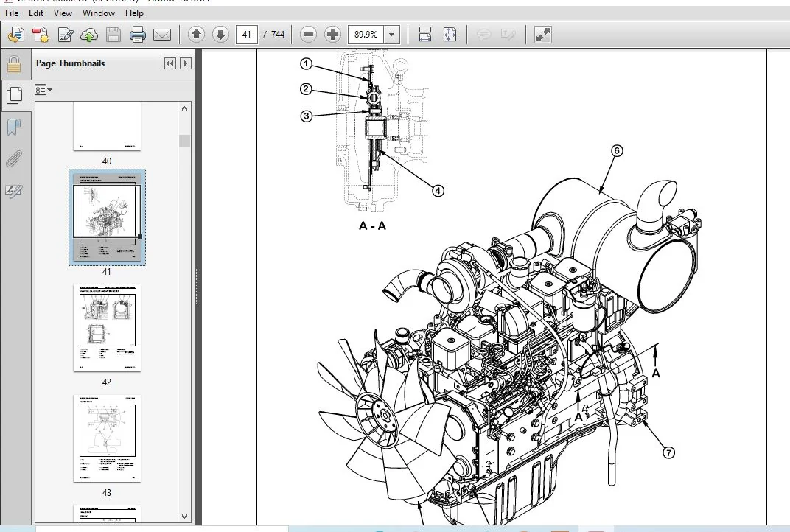Image resolution: width=790 pixels, height=532 pixels.
Task: Select page 42 thumbnail
Action: pyautogui.click(x=108, y=328)
